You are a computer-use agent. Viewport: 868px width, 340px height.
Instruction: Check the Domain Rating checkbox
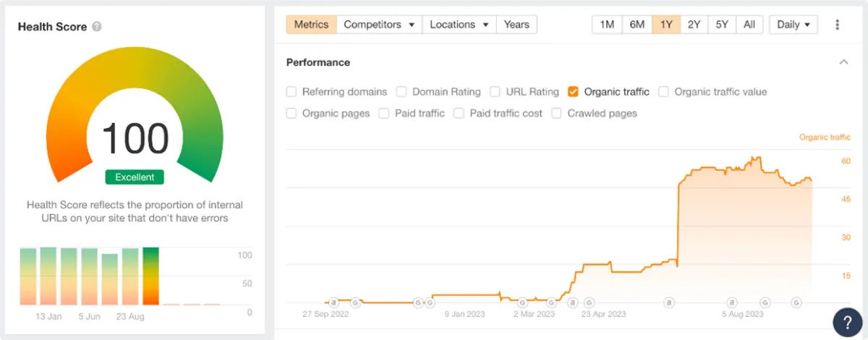click(x=401, y=92)
